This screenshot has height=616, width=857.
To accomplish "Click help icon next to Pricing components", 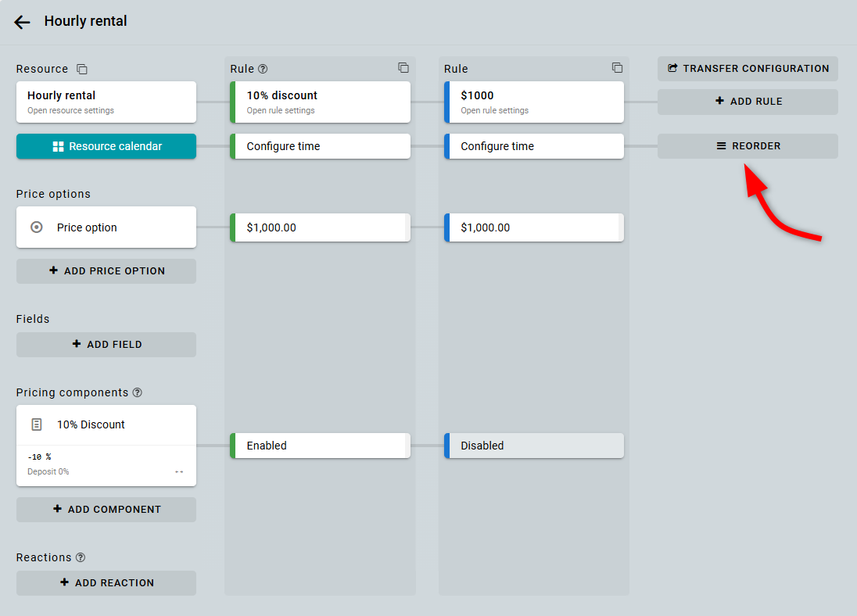I will tap(138, 392).
